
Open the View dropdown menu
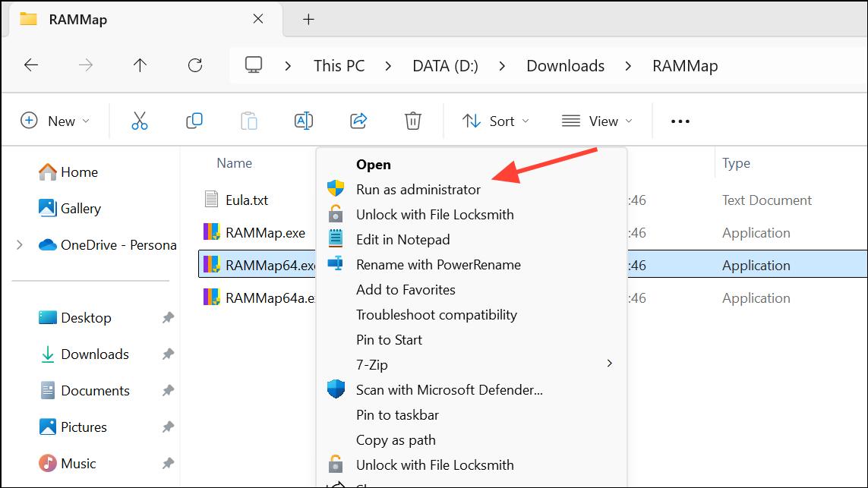pyautogui.click(x=597, y=121)
